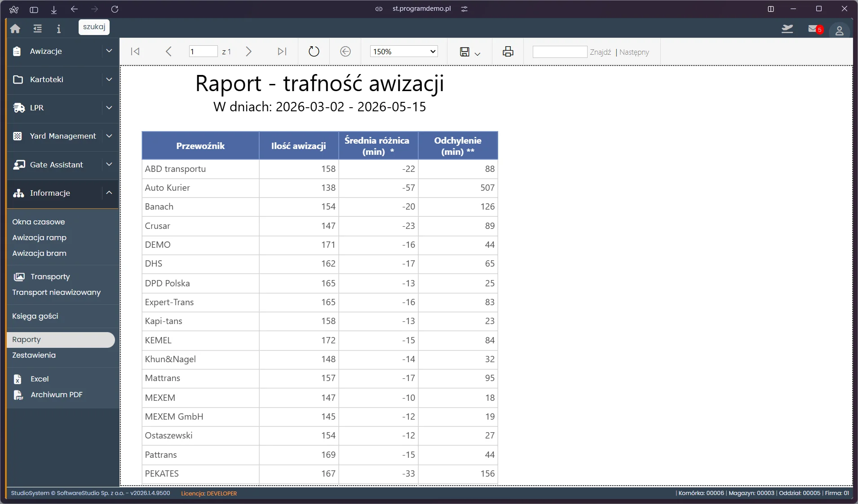Open the Kartoteki menu item
Viewport: 858px width, 504px height.
(x=47, y=79)
